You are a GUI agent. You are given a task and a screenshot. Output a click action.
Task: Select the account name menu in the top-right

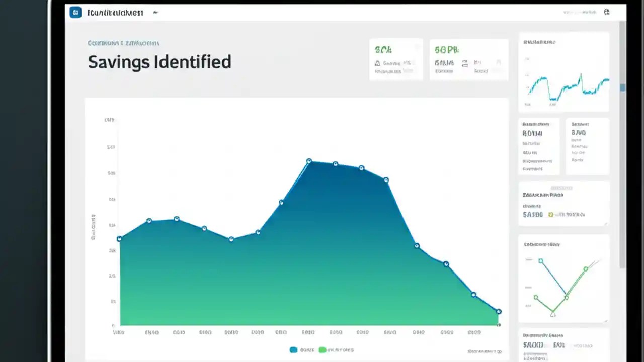(579, 12)
